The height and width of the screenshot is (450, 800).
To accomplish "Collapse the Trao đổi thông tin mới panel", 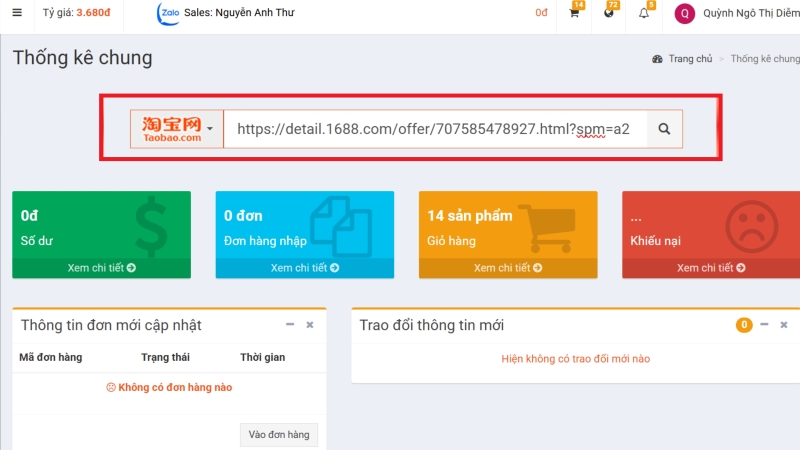I will click(x=764, y=324).
